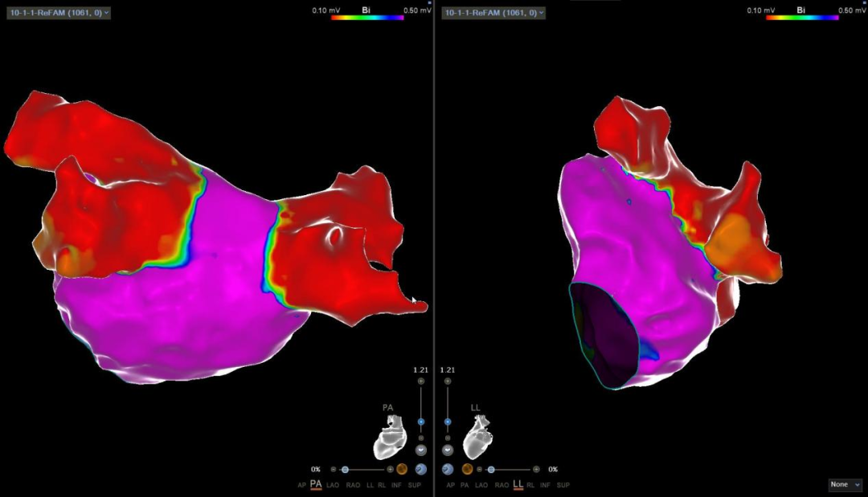This screenshot has width=868, height=497.
Task: Click the blue globe icon in left view
Action: 421,469
